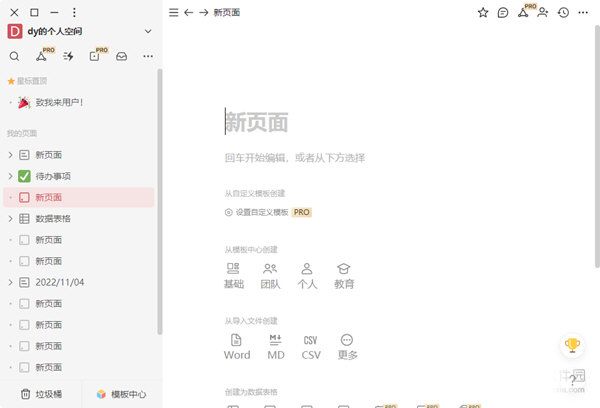The width and height of the screenshot is (600, 408).
Task: Open the 待办事项 page
Action: point(79,176)
